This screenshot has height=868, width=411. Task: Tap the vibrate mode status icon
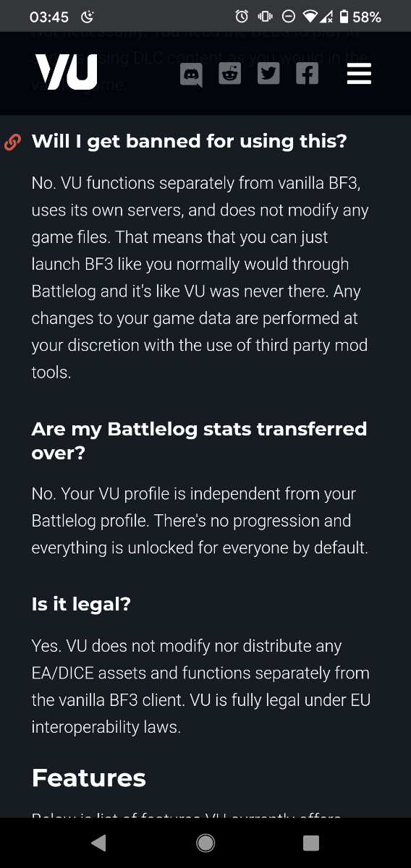coord(265,16)
